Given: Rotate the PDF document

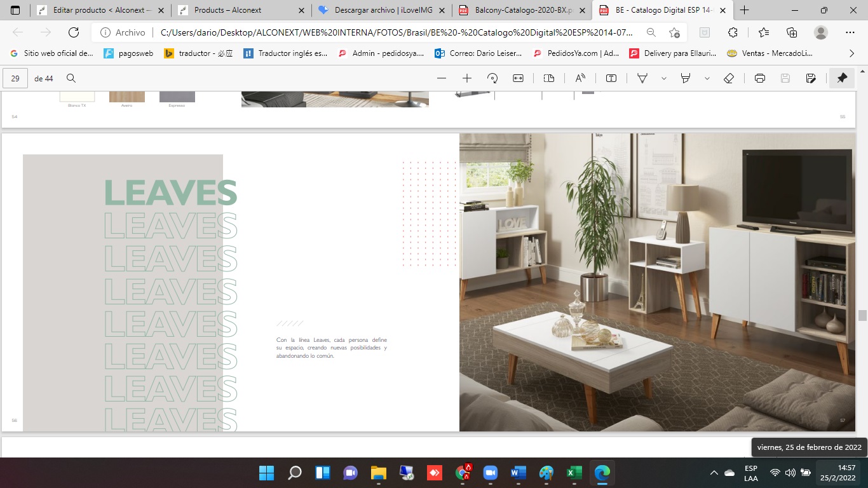Looking at the screenshot, I should pos(492,78).
